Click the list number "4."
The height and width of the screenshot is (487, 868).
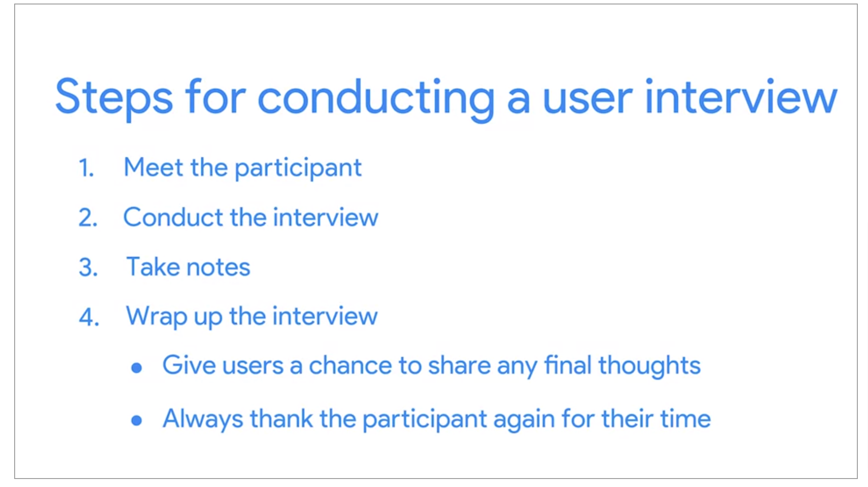(x=89, y=318)
